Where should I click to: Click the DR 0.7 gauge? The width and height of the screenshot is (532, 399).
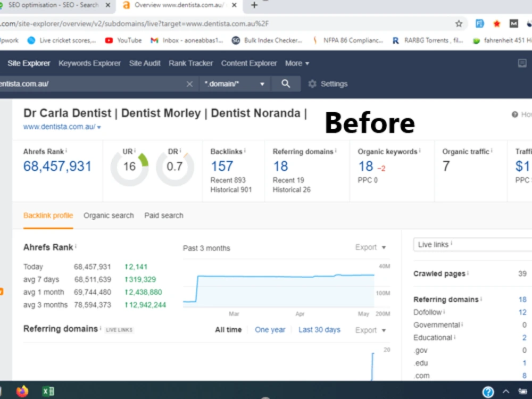174,167
